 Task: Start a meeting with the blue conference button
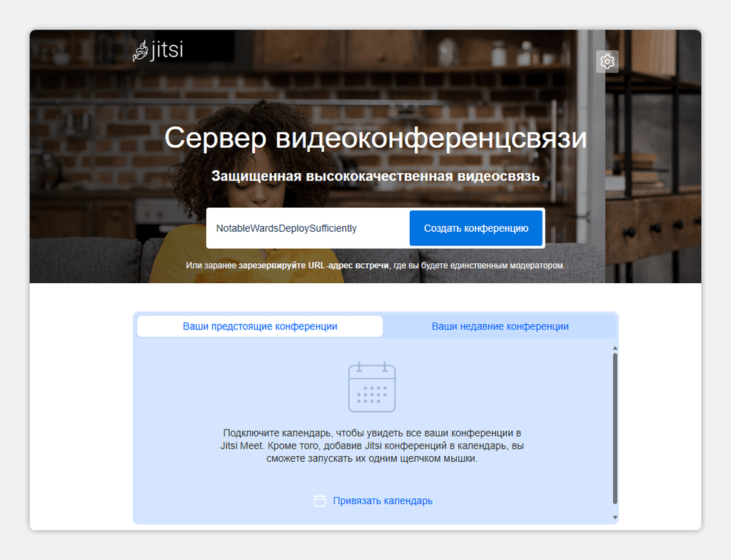coord(475,228)
